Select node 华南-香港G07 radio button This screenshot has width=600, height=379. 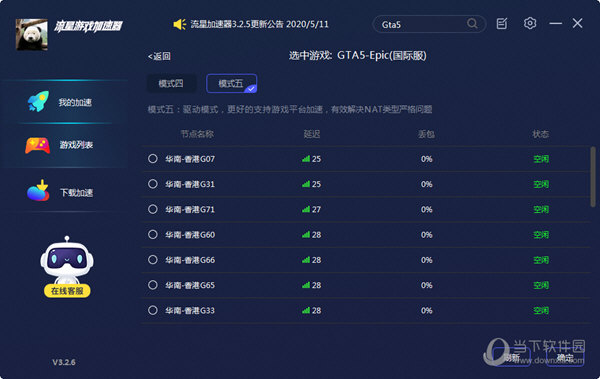click(x=153, y=158)
